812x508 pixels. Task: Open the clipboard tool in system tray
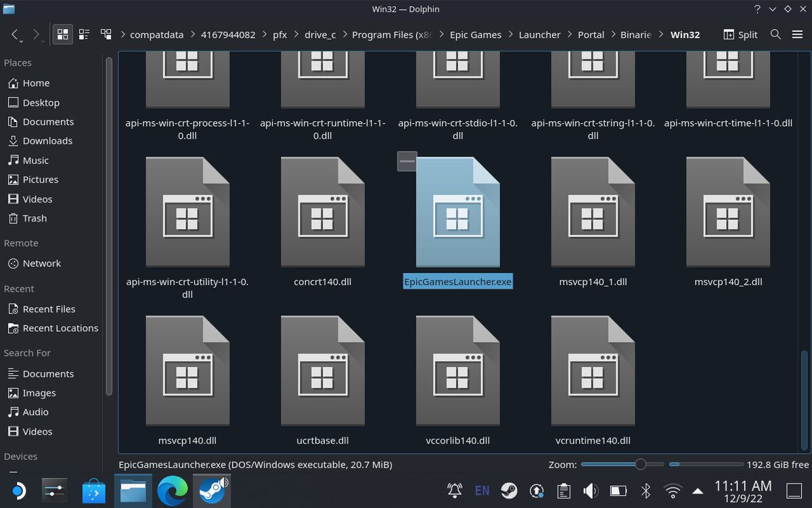tap(564, 490)
